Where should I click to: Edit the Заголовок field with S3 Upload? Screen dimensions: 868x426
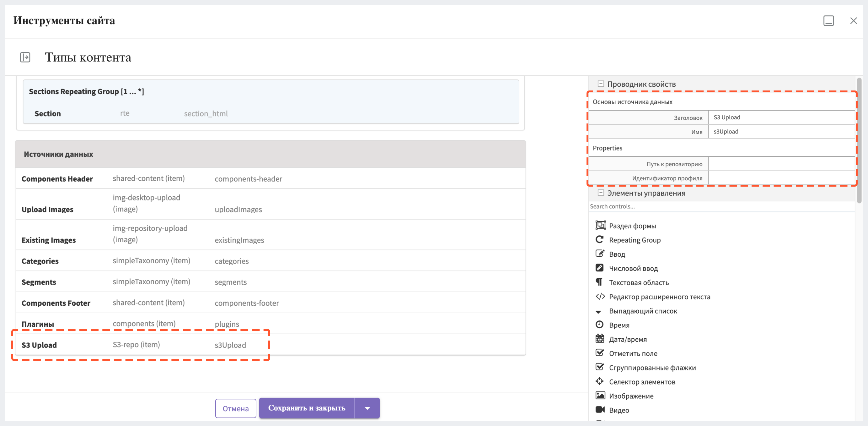point(781,117)
